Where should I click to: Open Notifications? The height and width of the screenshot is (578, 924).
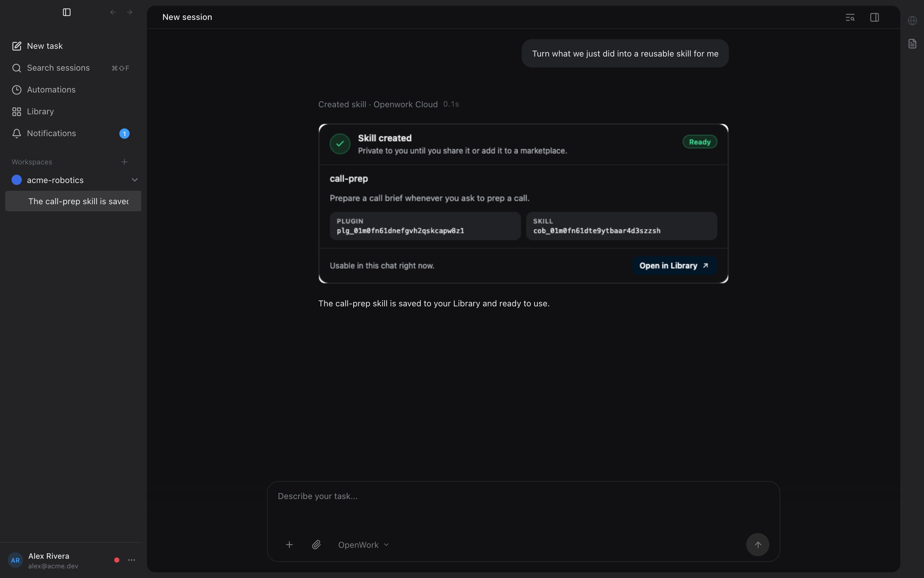click(71, 133)
